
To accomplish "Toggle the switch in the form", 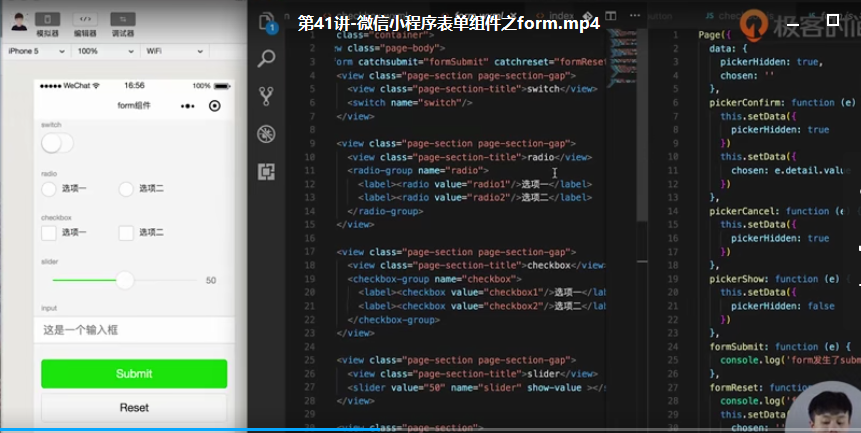I will tap(57, 144).
